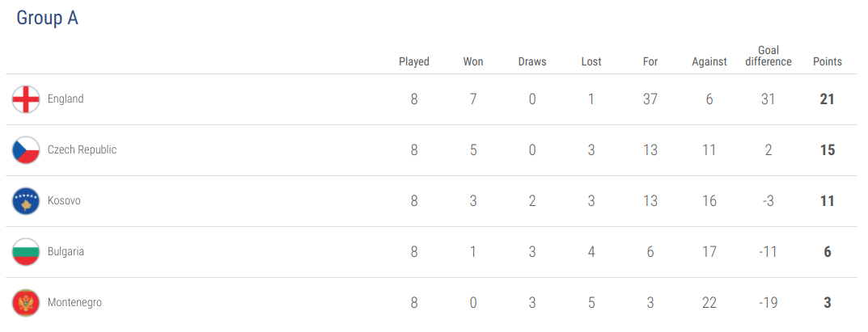Select the Kosovo team name
The height and width of the screenshot is (332, 868).
[64, 201]
